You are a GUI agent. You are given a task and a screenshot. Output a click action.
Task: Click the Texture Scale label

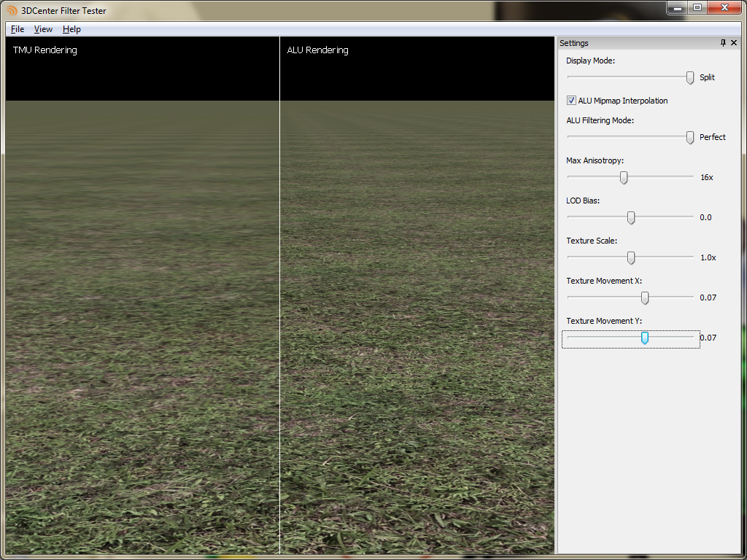click(592, 241)
